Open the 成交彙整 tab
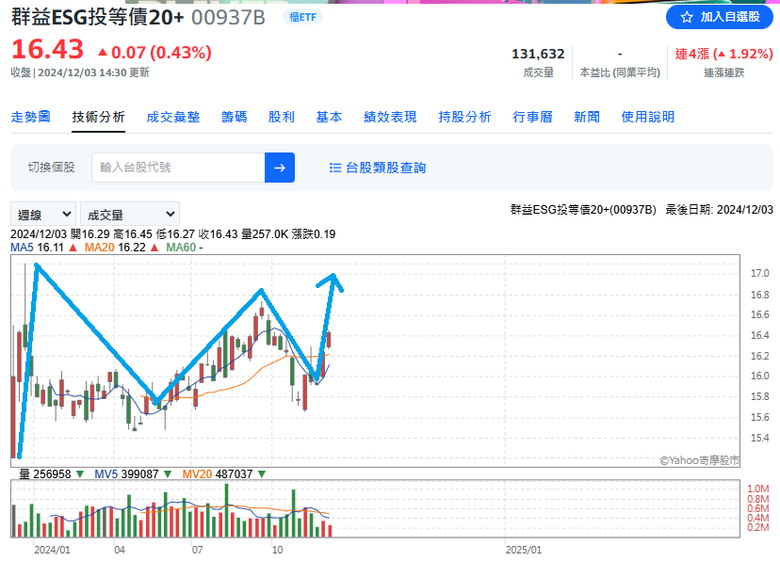This screenshot has height=561, width=780. (173, 117)
